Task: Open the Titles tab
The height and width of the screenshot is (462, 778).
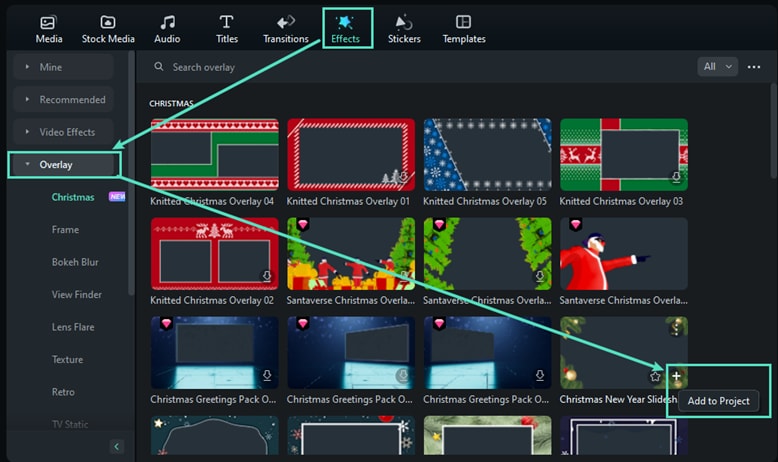Action: point(227,29)
